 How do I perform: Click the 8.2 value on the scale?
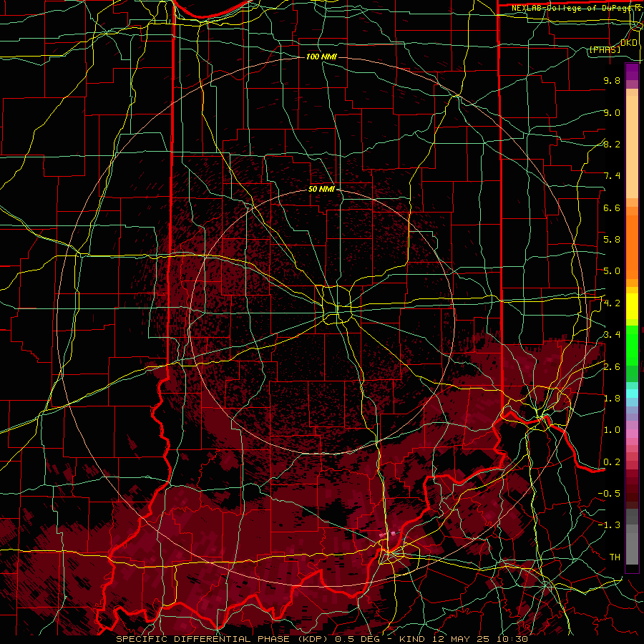pos(612,144)
